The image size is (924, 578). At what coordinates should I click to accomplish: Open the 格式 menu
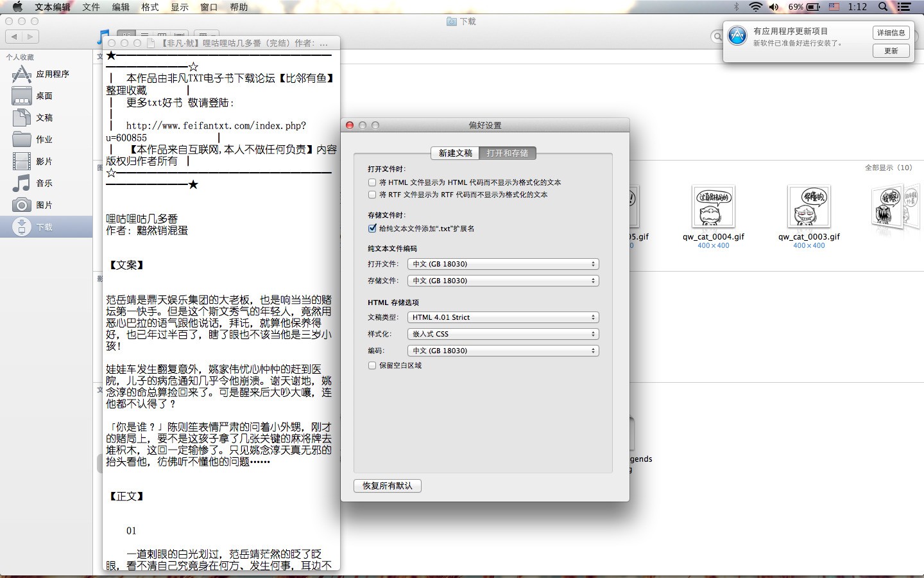[150, 7]
